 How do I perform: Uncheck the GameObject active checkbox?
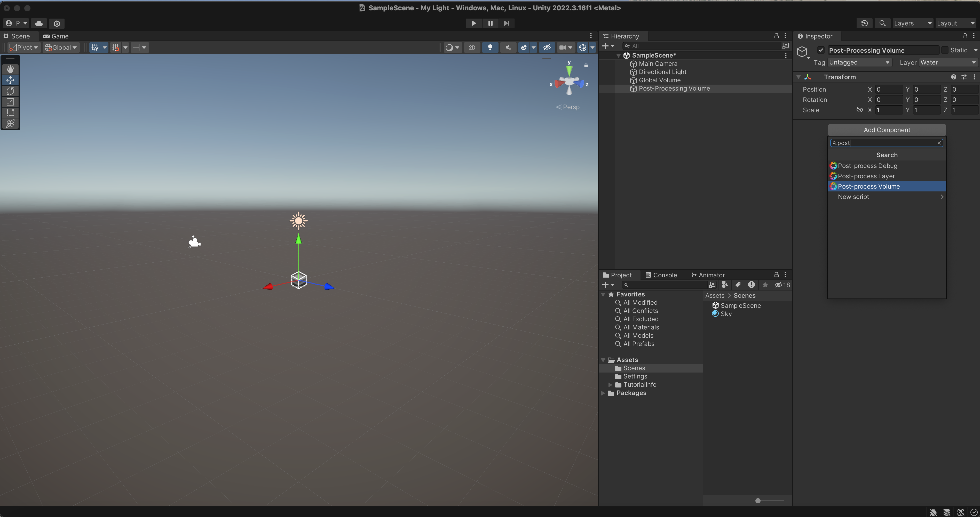[x=821, y=50]
